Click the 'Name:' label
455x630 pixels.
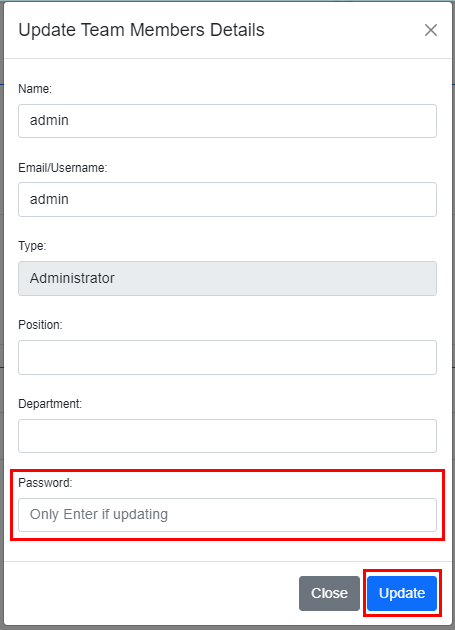[35, 89]
